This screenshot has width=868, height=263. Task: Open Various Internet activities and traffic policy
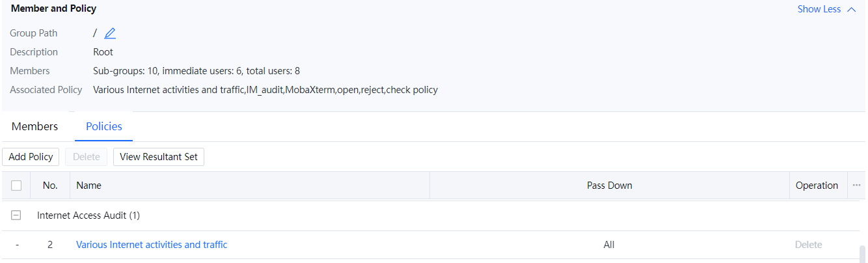click(x=152, y=245)
